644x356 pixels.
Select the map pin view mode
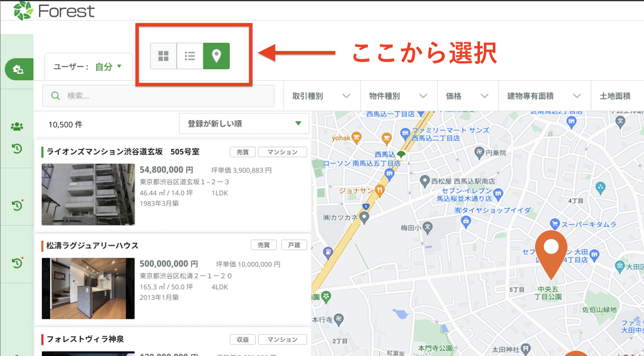(x=216, y=55)
